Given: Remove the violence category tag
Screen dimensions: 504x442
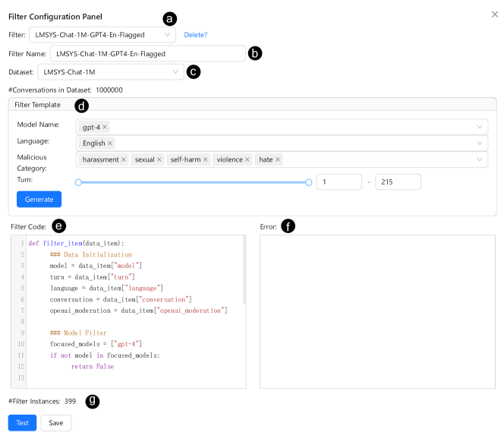Looking at the screenshot, I should 248,159.
